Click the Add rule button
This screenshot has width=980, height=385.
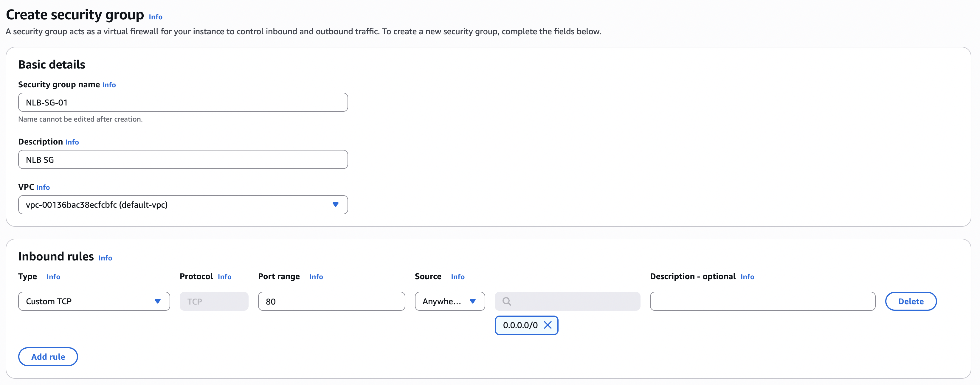coord(48,356)
